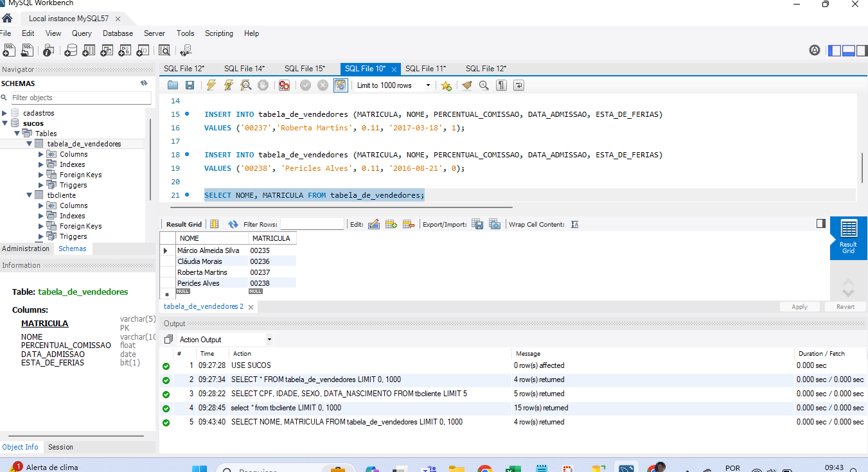
Task: Toggle word wrap in editor
Action: [x=519, y=85]
